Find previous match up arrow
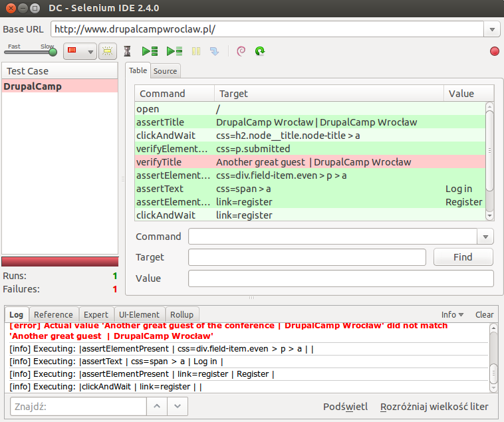 pyautogui.click(x=157, y=406)
